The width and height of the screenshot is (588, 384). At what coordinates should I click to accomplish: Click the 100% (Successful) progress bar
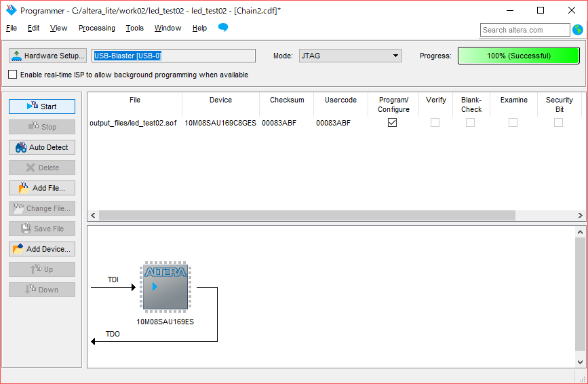pyautogui.click(x=518, y=56)
